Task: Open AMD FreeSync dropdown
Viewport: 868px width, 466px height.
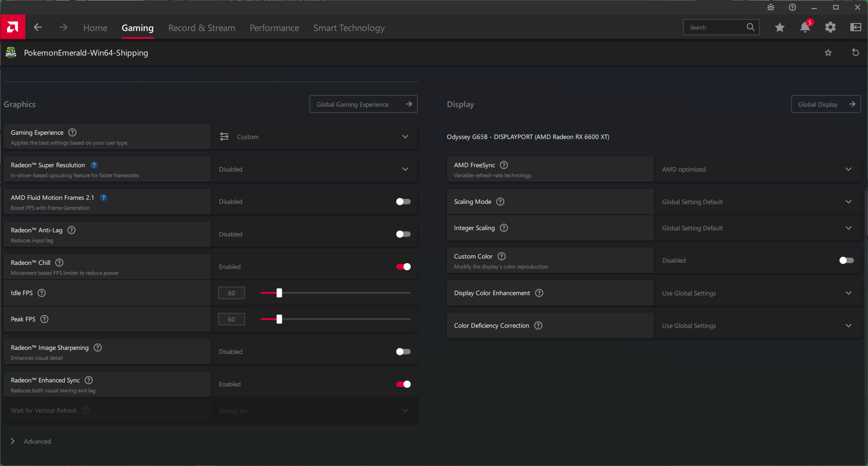Action: [758, 169]
